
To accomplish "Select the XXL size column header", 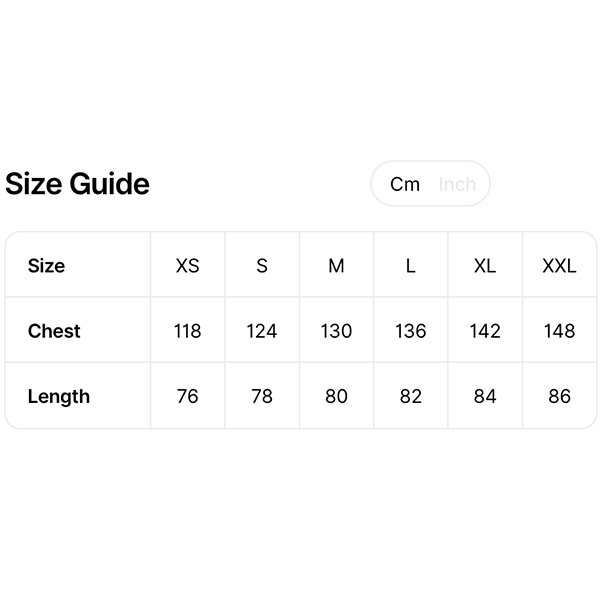I will [x=559, y=266].
